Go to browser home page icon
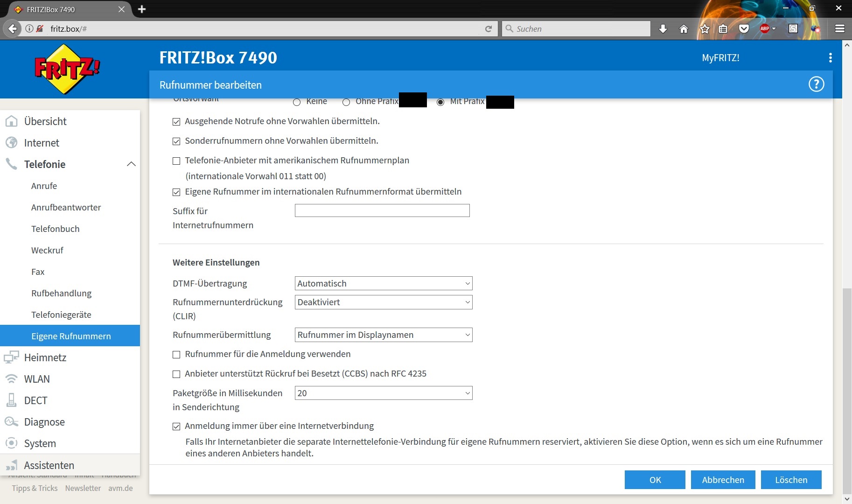Screen dimensions: 852x504 [x=684, y=29]
